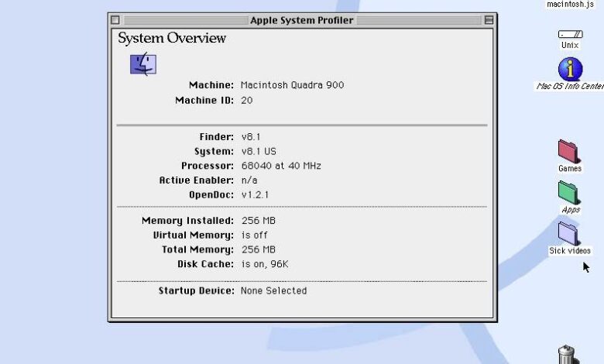Click the Disk Cache is on, 96K value
This screenshot has height=364, width=604.
pyautogui.click(x=265, y=264)
